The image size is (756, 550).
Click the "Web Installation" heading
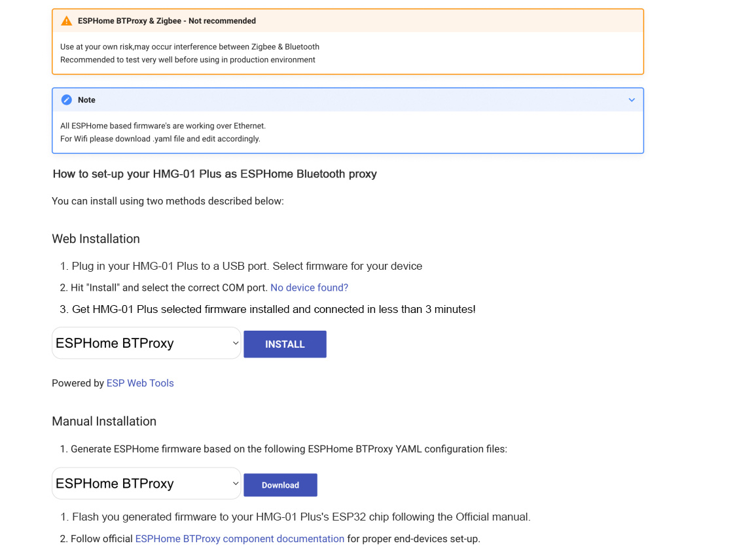point(96,239)
